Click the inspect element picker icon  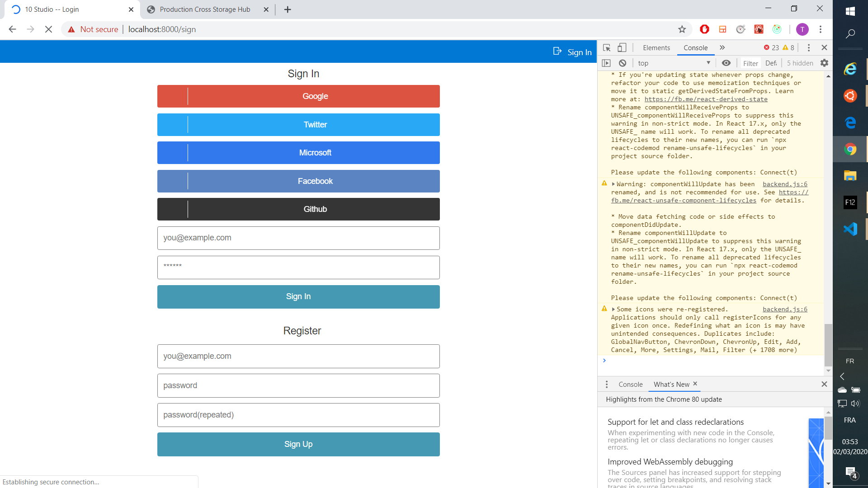607,47
